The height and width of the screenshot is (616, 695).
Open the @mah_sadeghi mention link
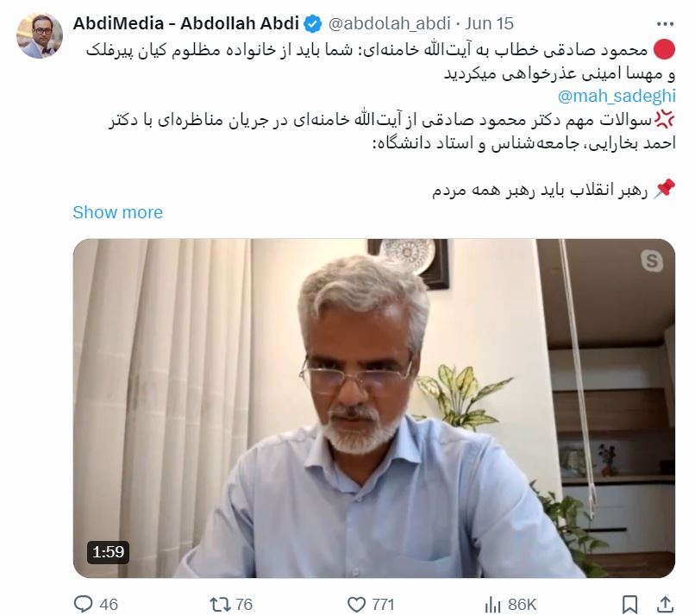[x=617, y=96]
